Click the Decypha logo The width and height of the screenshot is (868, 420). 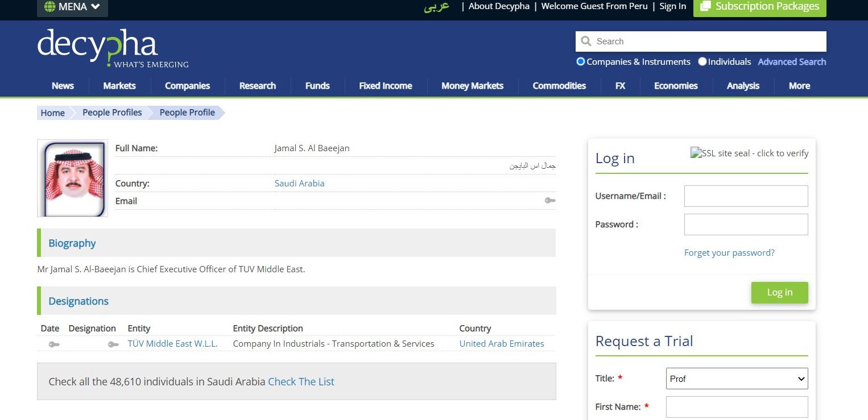113,48
